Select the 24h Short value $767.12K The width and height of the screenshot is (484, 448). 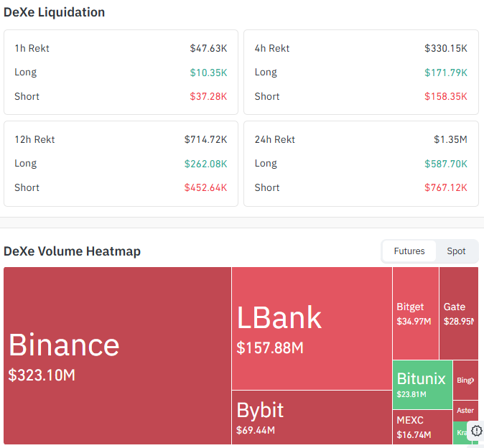tap(446, 187)
